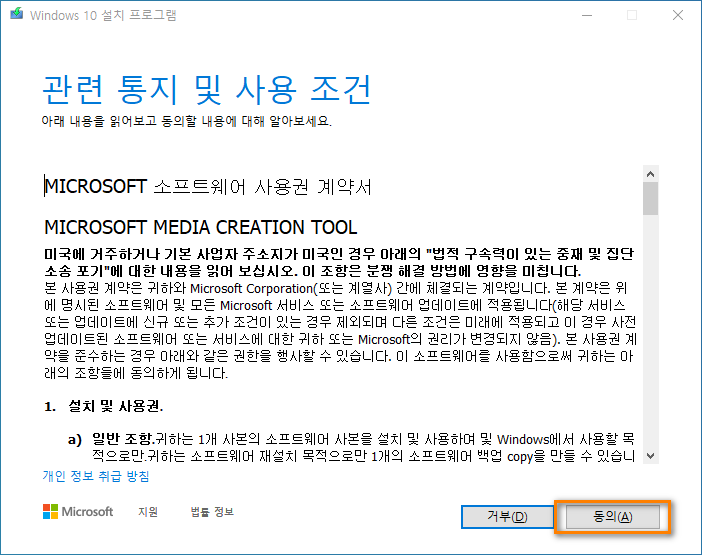This screenshot has width=702, height=555.
Task: Click the a) 일반 조항 clause text
Action: (x=351, y=448)
